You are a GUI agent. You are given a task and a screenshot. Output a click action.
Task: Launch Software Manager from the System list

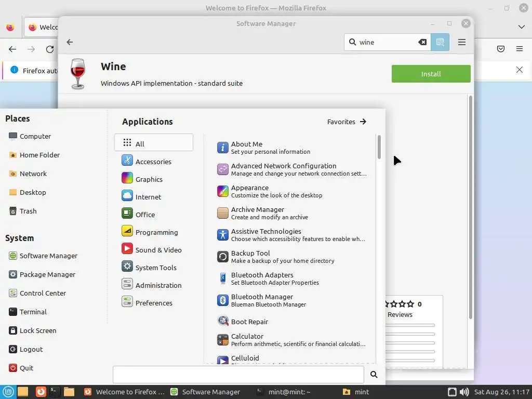43,256
